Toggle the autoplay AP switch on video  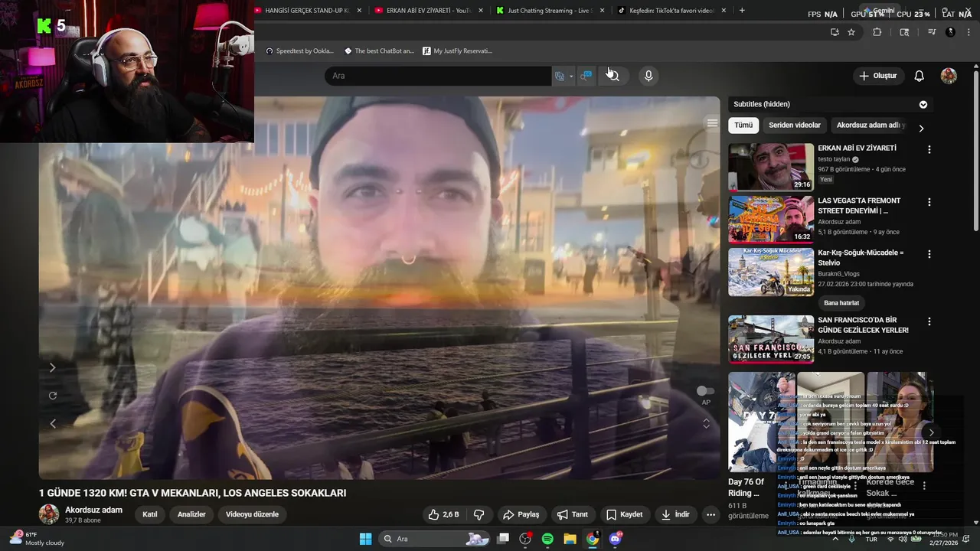click(705, 391)
